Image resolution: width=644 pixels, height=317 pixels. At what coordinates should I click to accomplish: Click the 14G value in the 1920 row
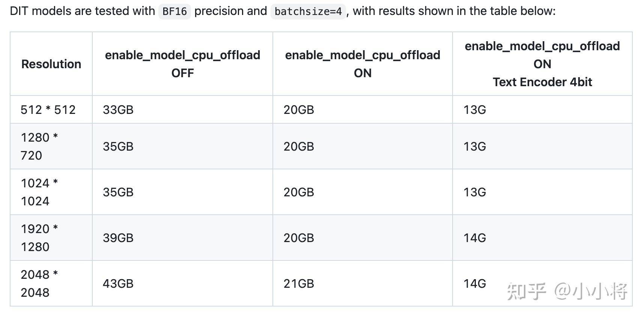pos(475,238)
